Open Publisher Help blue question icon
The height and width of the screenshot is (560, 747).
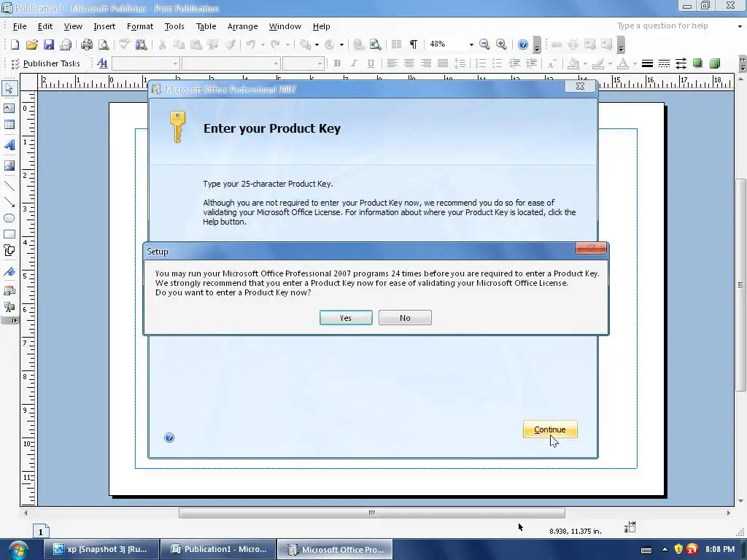click(x=522, y=44)
